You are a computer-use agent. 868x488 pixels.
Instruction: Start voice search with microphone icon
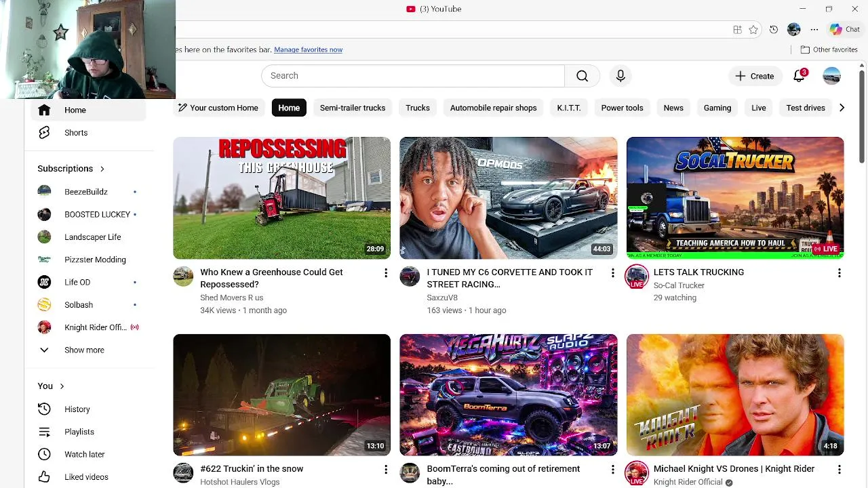(620, 76)
